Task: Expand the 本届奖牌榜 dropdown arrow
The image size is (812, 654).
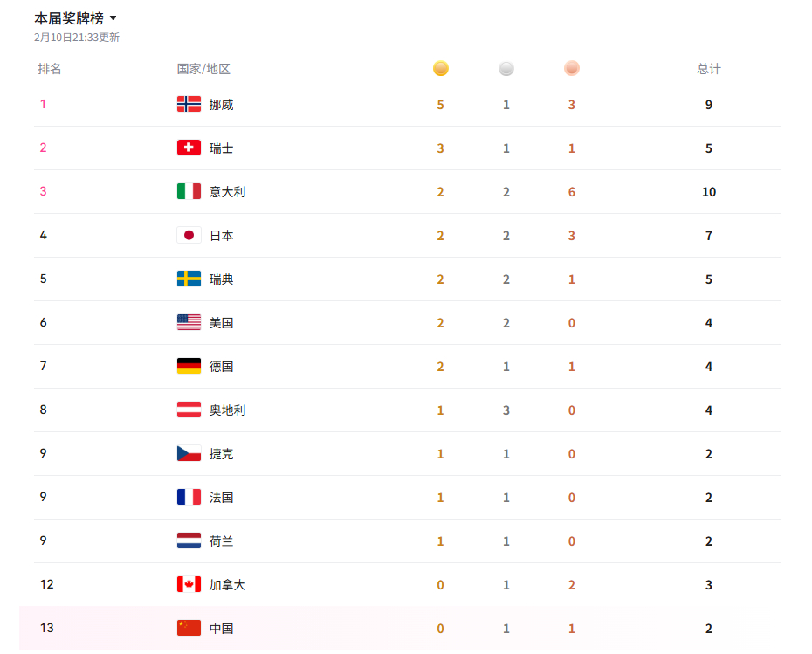Action: coord(114,18)
